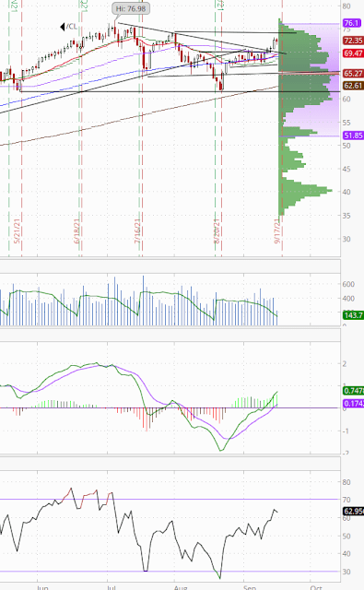Click the 0.7478 MACD value label
364x590 pixels.
(353, 391)
